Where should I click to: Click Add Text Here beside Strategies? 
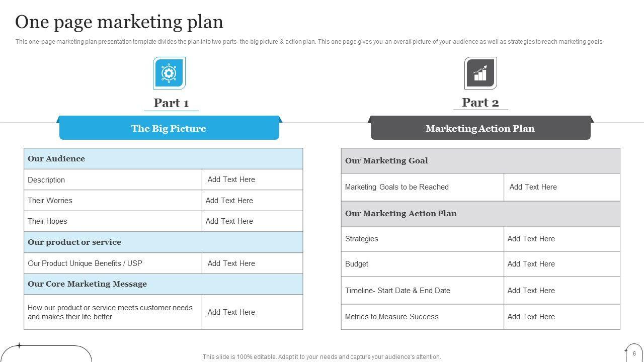click(531, 239)
